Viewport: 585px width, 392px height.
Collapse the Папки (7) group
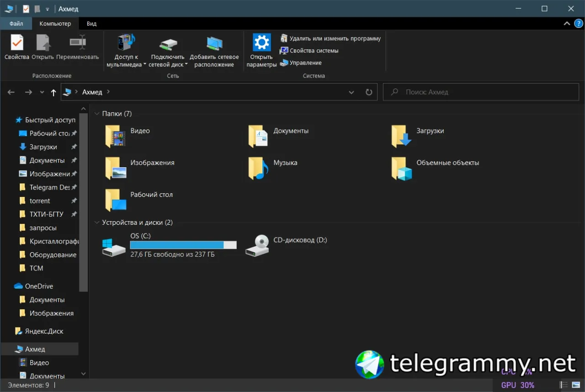[x=96, y=114]
